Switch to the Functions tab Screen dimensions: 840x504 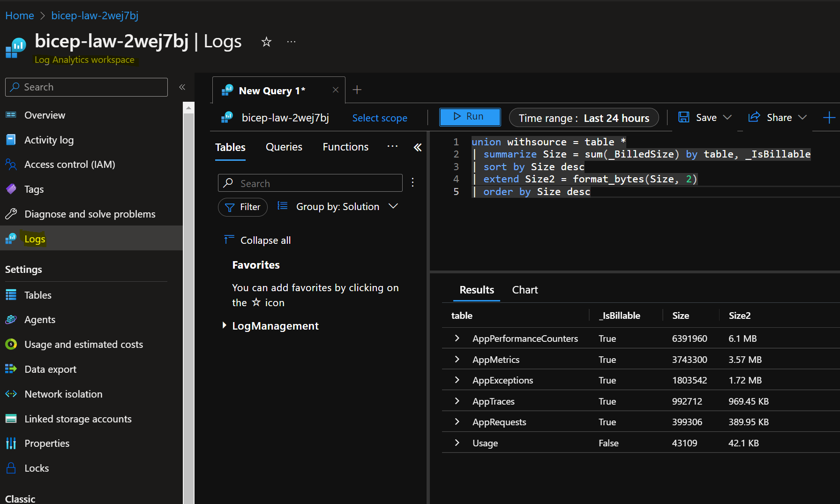[345, 147]
